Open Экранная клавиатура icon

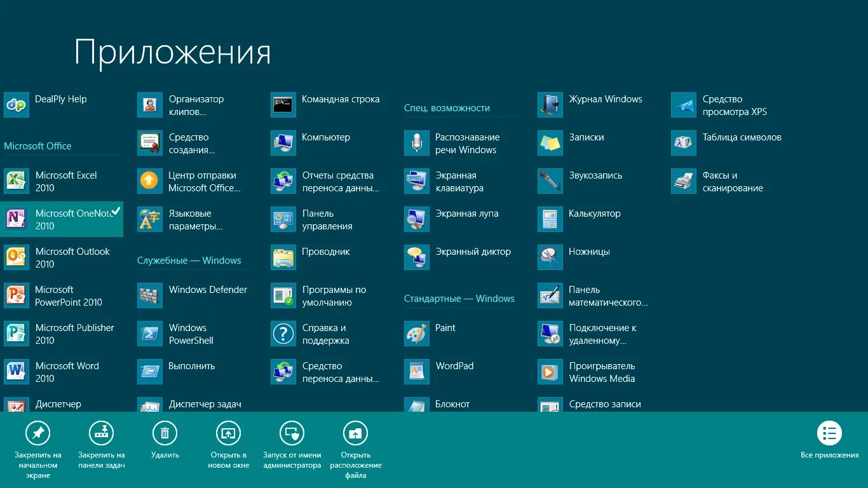click(x=417, y=181)
